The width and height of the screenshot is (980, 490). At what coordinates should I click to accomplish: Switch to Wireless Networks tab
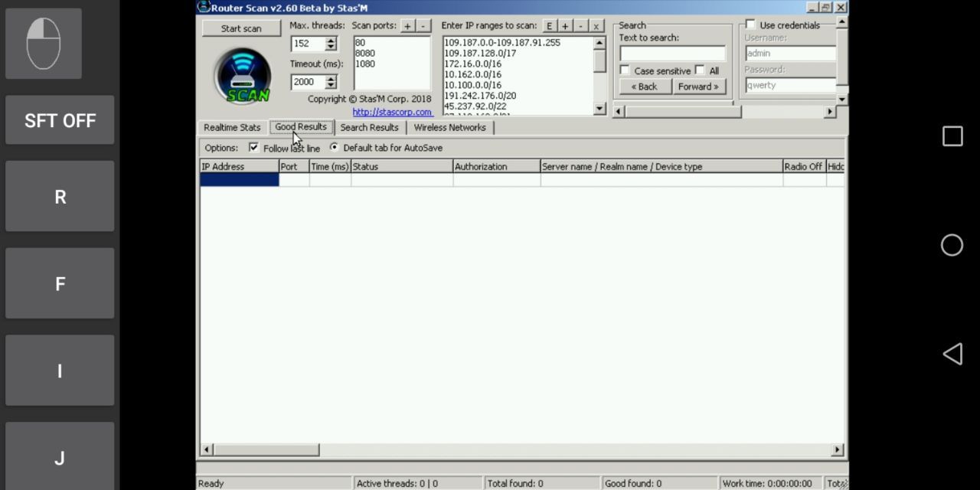pyautogui.click(x=449, y=128)
